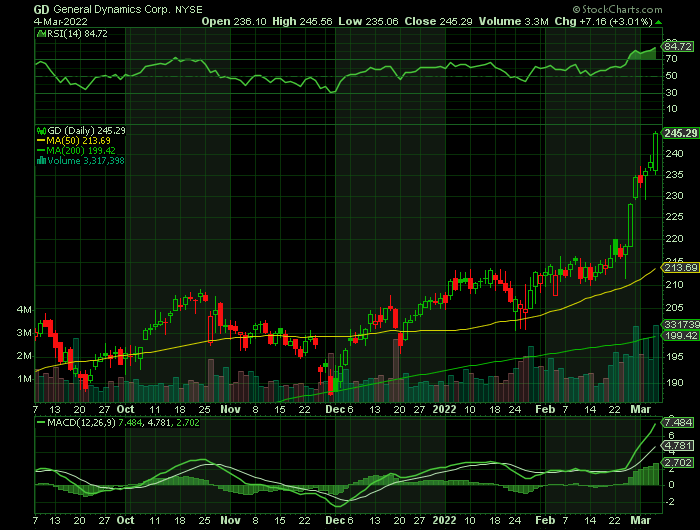
Task: Click Mar on the price panel date axis
Action: 640,409
